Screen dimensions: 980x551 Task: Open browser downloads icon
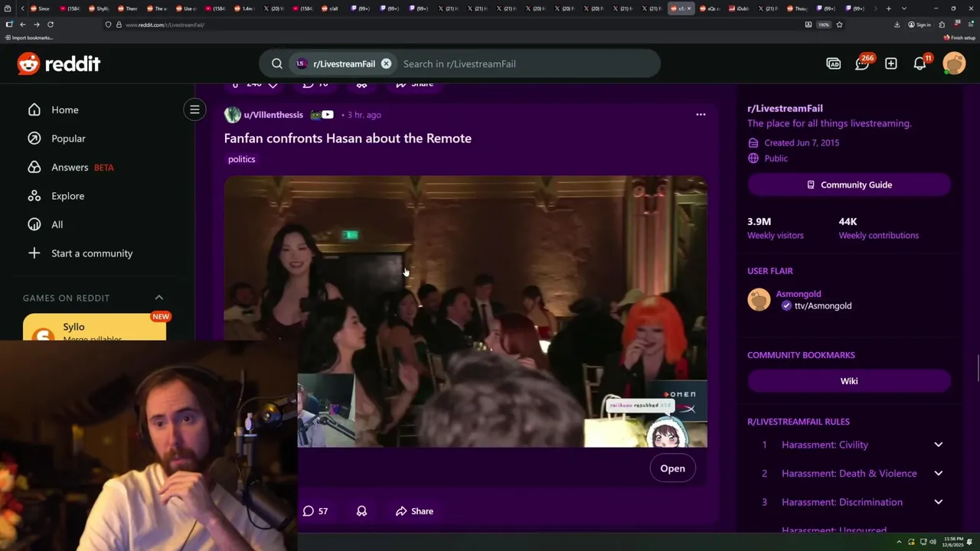(x=897, y=24)
